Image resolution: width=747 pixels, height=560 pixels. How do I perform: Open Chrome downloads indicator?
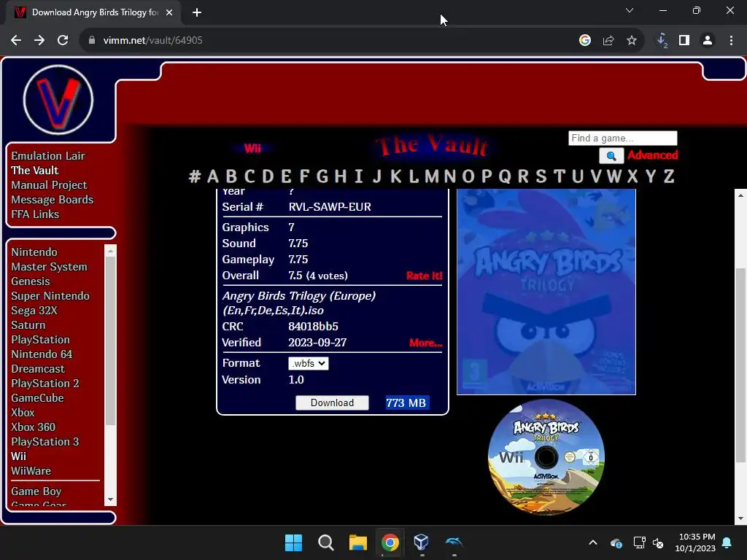click(662, 41)
